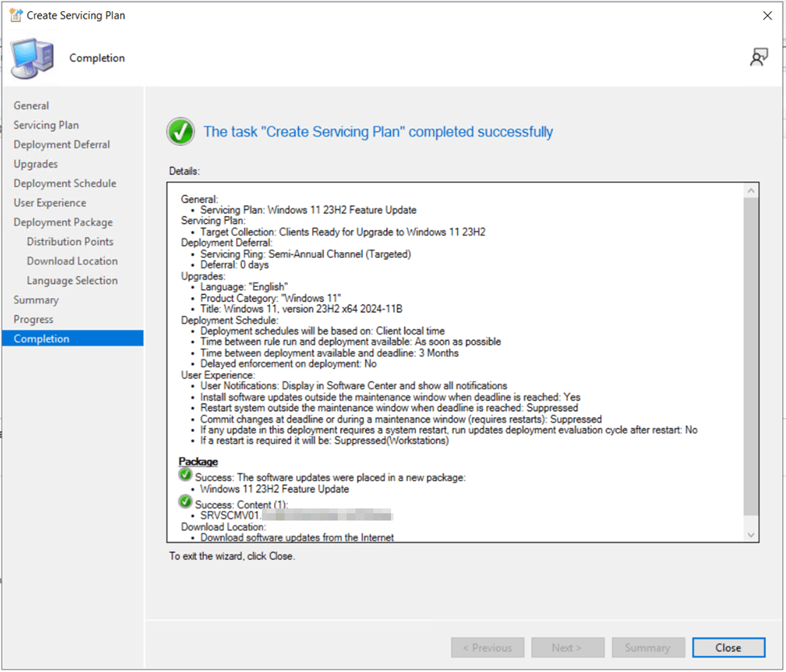Click the Create Servicing Plan title bar icon
This screenshot has width=786, height=672.
[15, 15]
